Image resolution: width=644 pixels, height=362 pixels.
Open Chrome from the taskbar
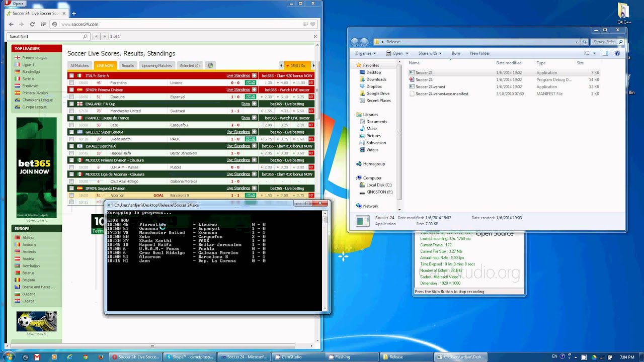[x=85, y=357]
